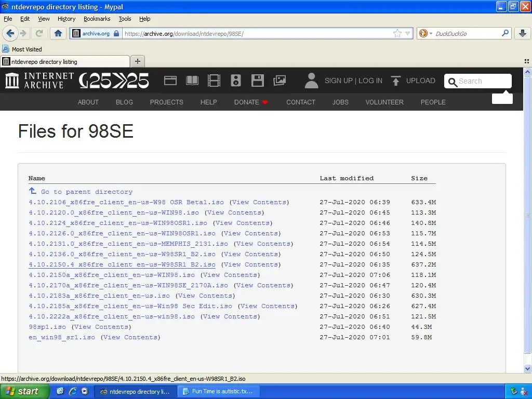Image resolution: width=532 pixels, height=399 pixels.
Task: Click the SIGN UP link
Action: point(338,81)
